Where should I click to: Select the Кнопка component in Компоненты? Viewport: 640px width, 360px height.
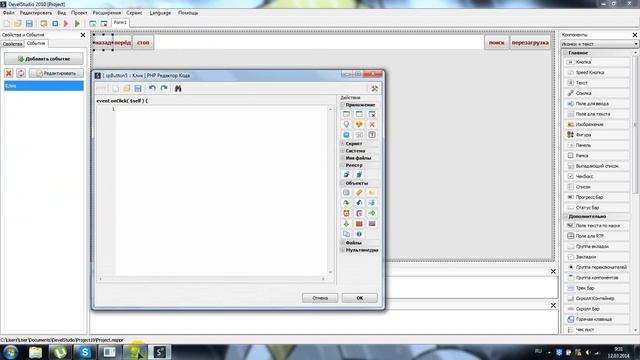click(597, 62)
